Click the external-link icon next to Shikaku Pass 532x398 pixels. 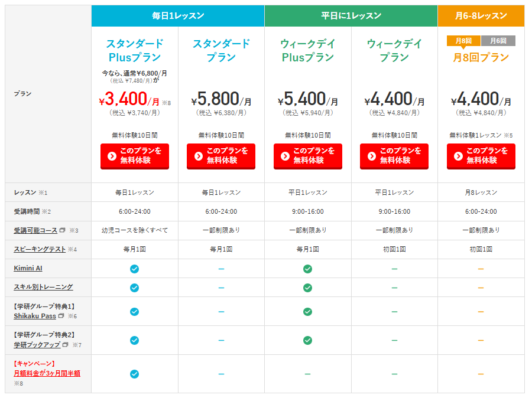point(61,316)
